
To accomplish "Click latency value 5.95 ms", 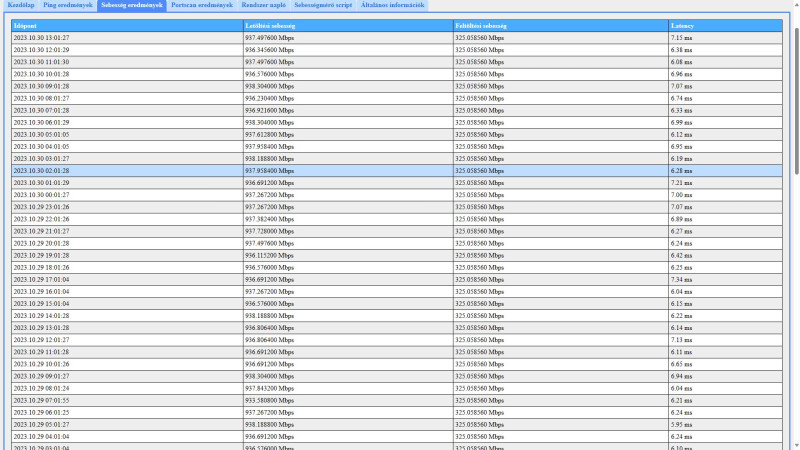I will point(682,424).
